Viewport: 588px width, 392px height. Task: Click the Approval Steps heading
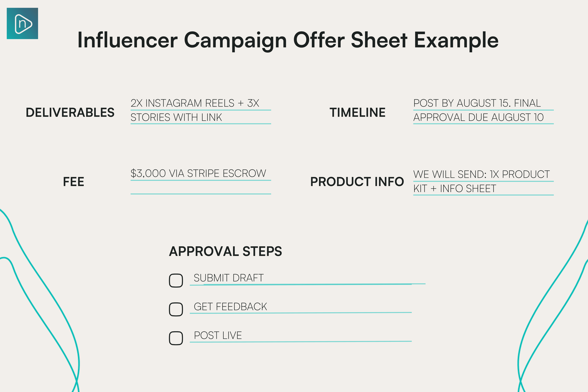[x=226, y=251]
